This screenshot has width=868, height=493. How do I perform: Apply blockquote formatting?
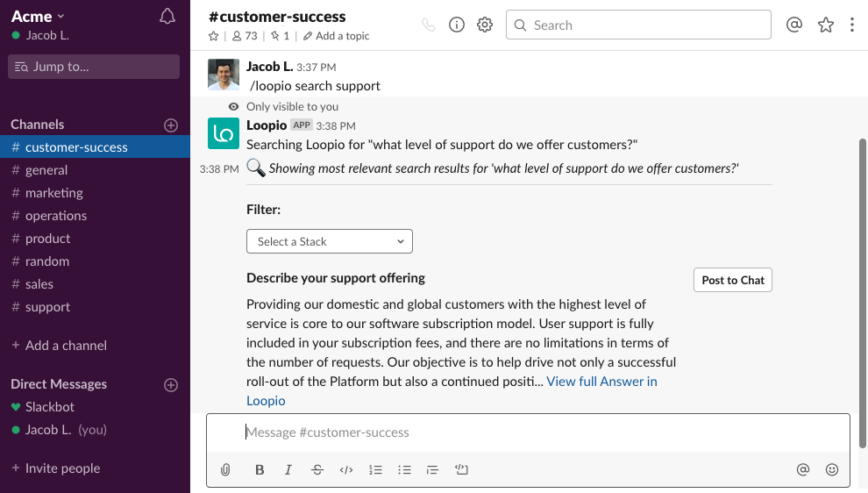pyautogui.click(x=432, y=469)
